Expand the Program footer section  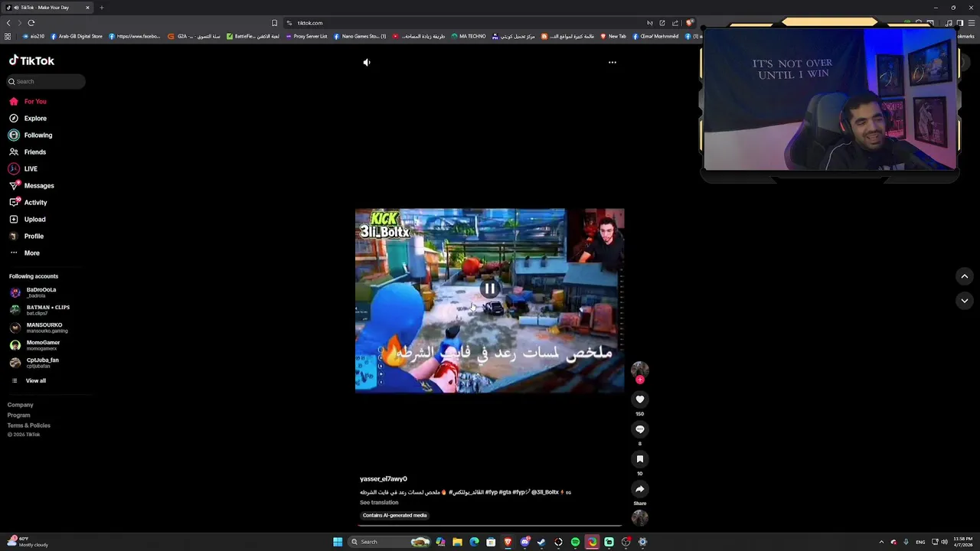(x=19, y=415)
